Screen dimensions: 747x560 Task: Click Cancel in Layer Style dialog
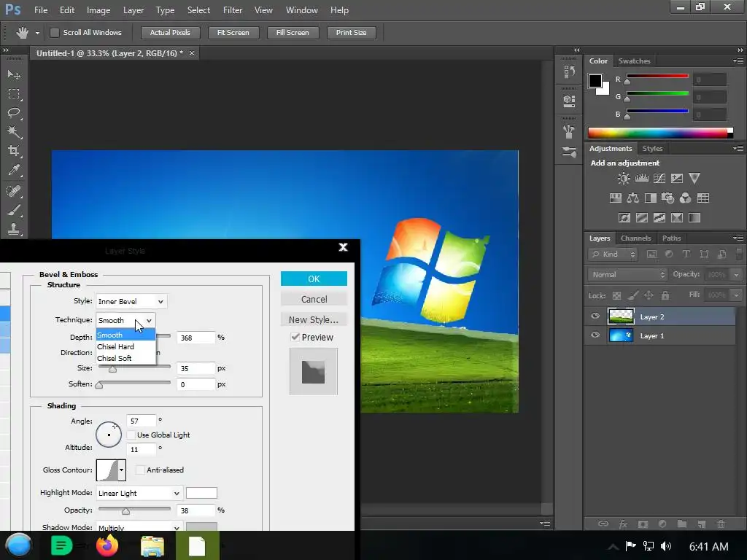(x=314, y=299)
